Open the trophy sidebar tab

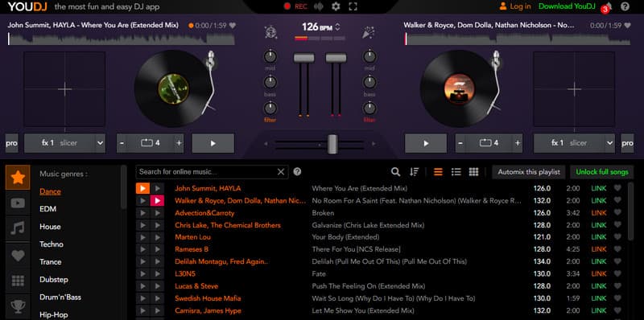(18, 306)
